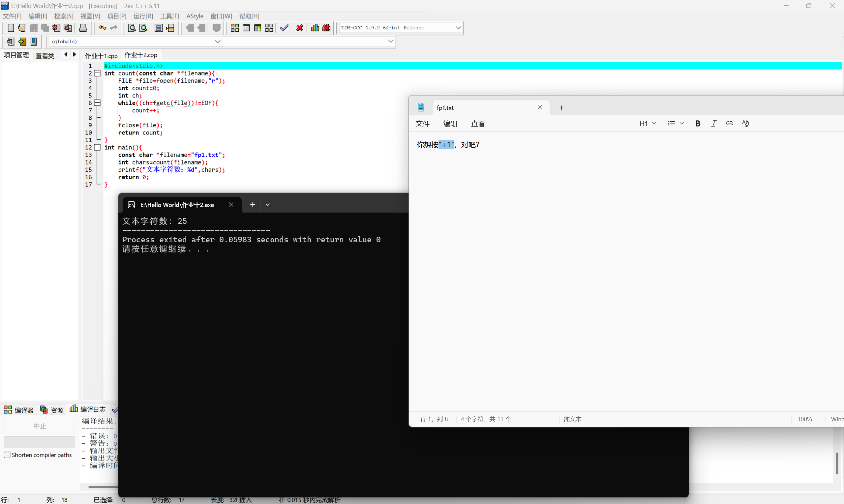
Task: Open the 运行[R] menu
Action: pyautogui.click(x=143, y=16)
